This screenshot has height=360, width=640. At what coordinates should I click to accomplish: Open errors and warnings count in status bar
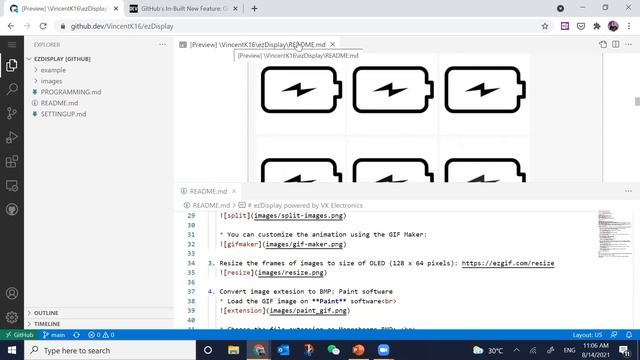pos(101,335)
